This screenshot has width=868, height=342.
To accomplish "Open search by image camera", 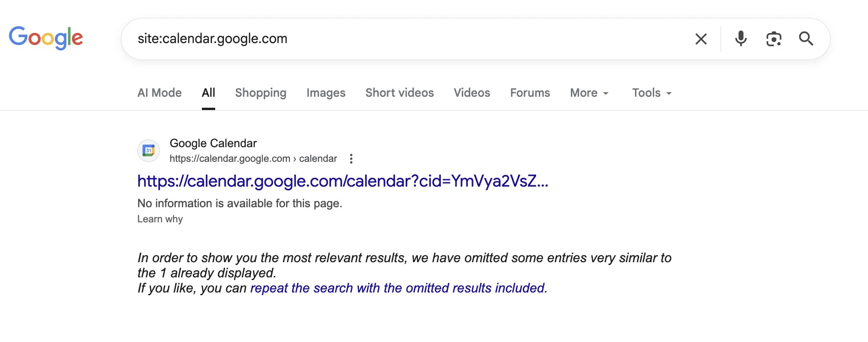I will click(774, 39).
